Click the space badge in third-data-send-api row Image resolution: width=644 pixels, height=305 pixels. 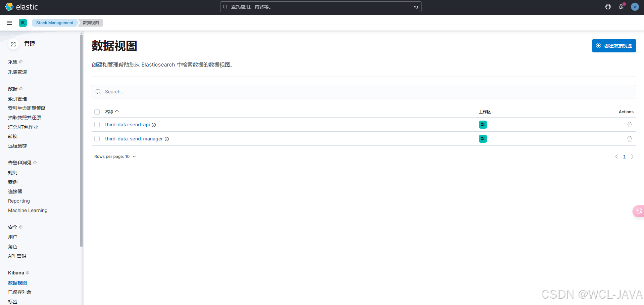point(483,125)
